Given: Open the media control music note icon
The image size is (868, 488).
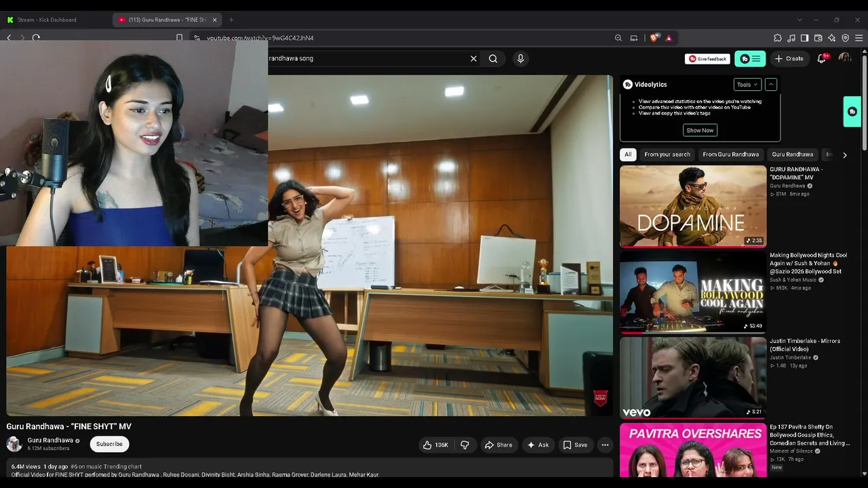Looking at the screenshot, I should tap(791, 38).
